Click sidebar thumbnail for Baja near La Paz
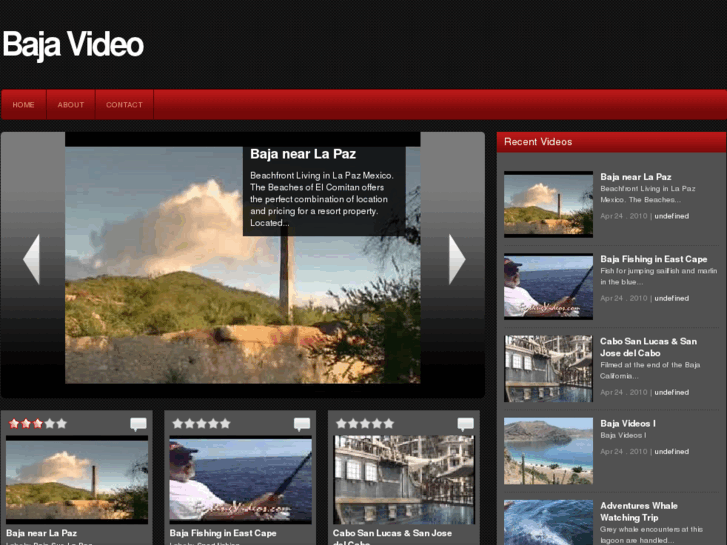Image resolution: width=727 pixels, height=545 pixels. (x=548, y=204)
